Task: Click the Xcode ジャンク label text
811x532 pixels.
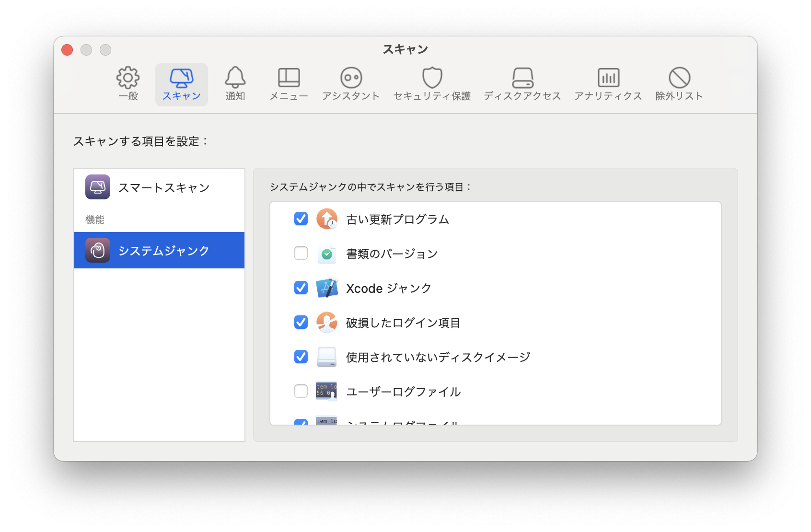Action: 389,289
